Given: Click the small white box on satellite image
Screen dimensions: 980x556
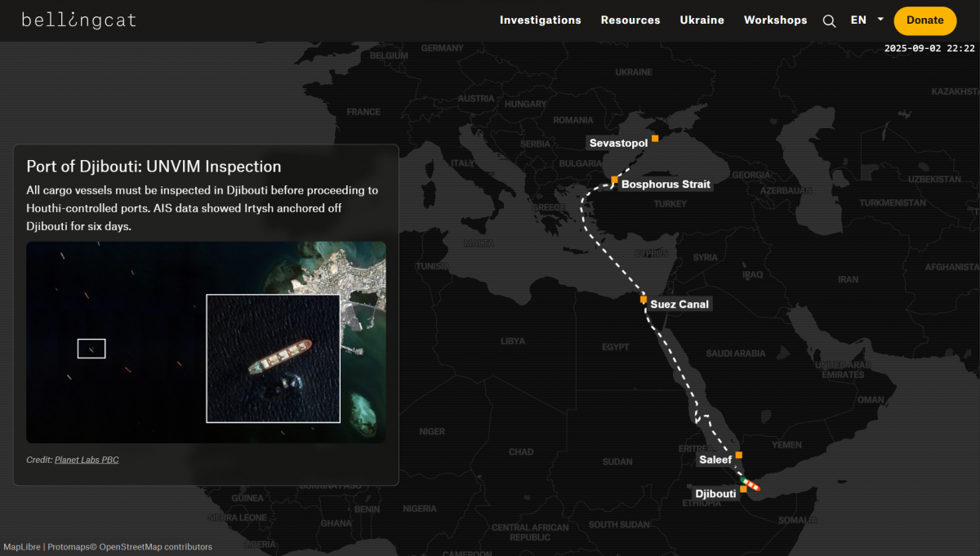Looking at the screenshot, I should [x=91, y=349].
